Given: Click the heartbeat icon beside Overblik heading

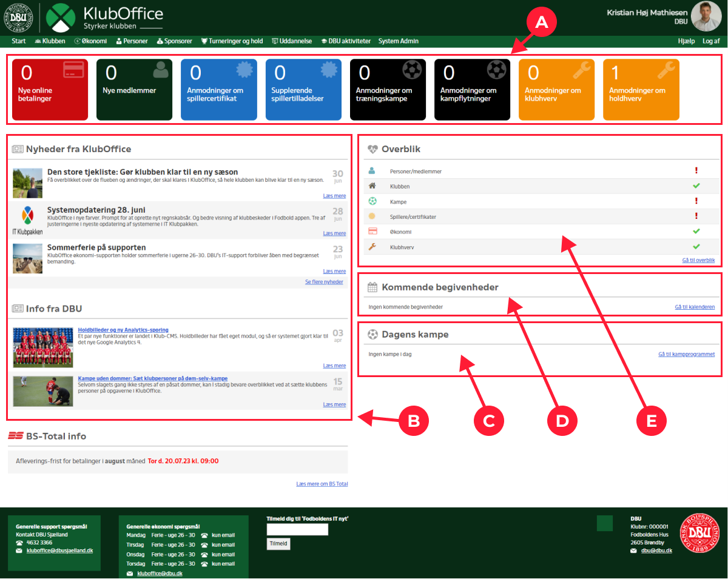Looking at the screenshot, I should coord(372,149).
